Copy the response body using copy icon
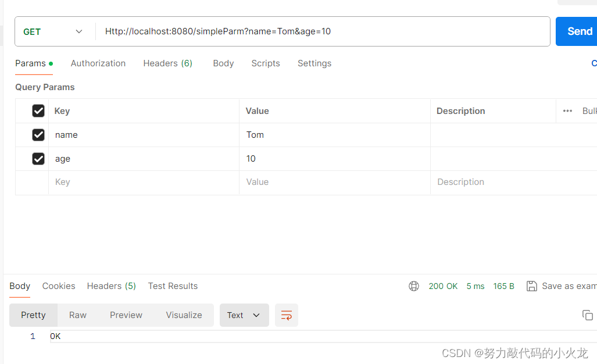Image resolution: width=597 pixels, height=364 pixels. [x=587, y=315]
